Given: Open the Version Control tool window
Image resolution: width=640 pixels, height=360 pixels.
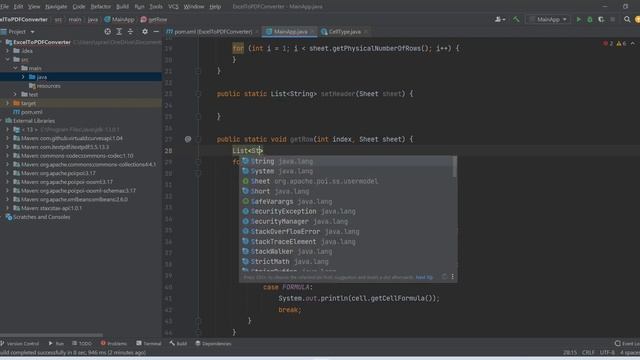Looking at the screenshot, I should (20, 344).
